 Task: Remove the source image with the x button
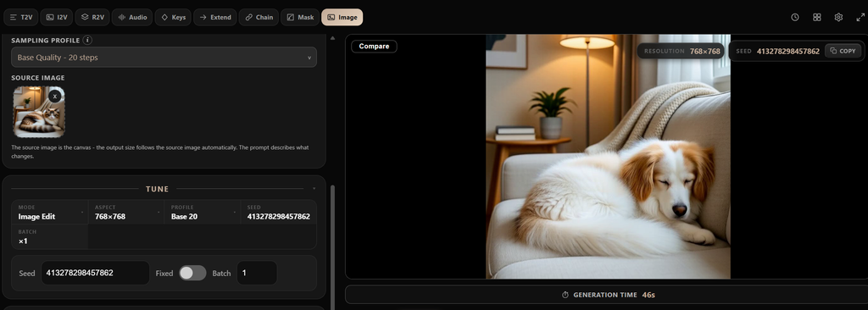point(55,96)
